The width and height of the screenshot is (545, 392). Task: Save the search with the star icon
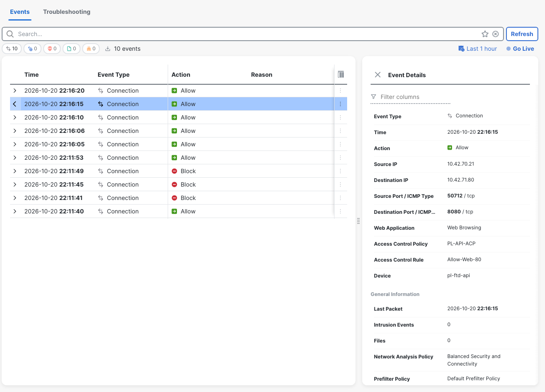coord(485,34)
